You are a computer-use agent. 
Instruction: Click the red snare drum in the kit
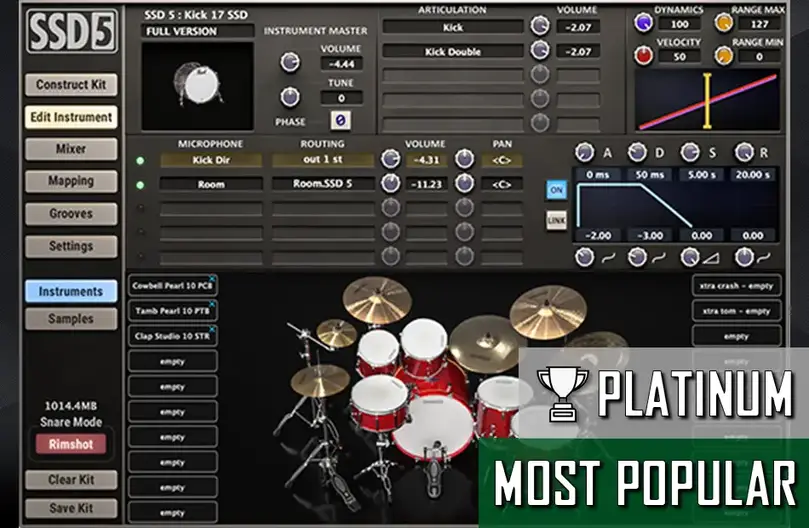(380, 403)
